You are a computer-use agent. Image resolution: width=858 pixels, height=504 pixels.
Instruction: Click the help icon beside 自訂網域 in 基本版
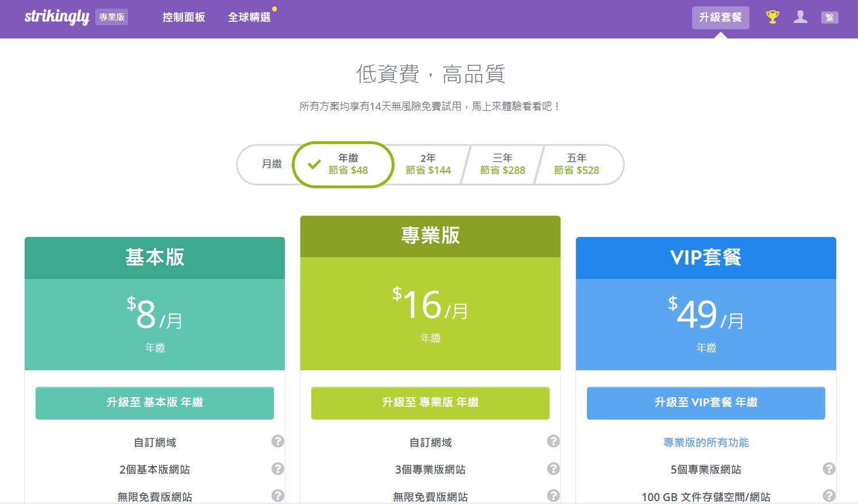coord(277,441)
